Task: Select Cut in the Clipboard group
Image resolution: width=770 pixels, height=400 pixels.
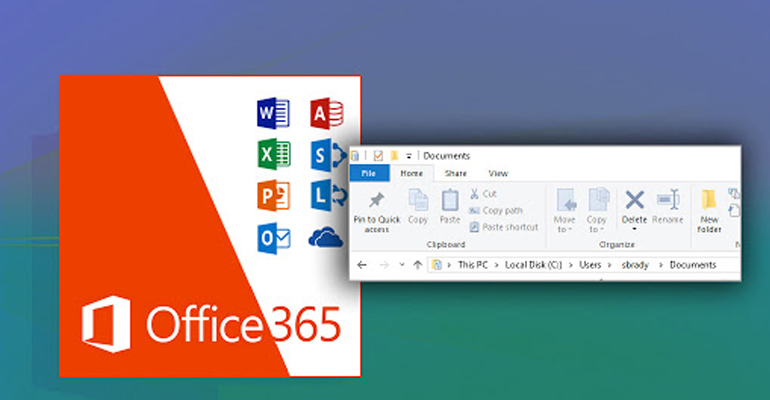Action: click(483, 194)
